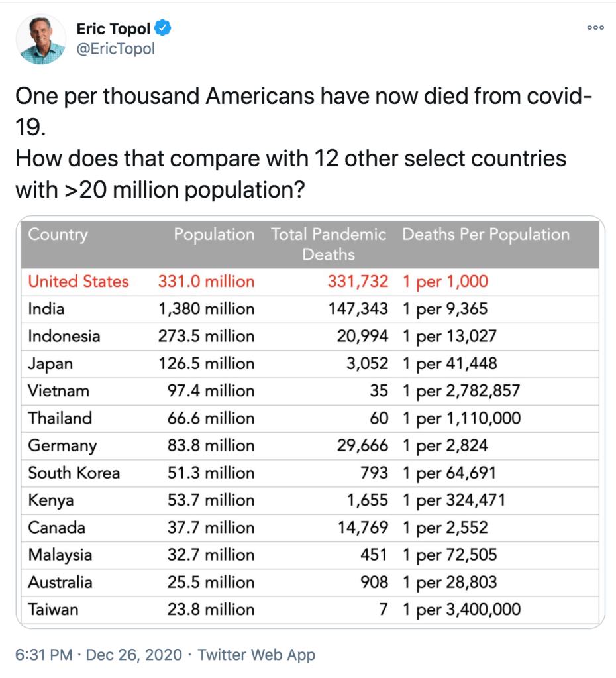The image size is (616, 678).
Task: Click the Taiwan country name
Action: click(x=52, y=609)
